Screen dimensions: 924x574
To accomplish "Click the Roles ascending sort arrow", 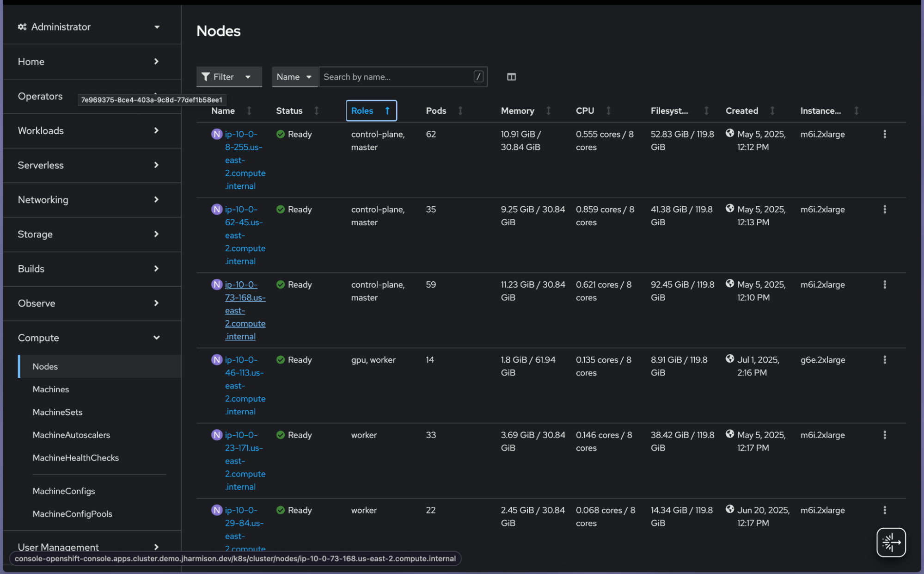I will (x=387, y=111).
